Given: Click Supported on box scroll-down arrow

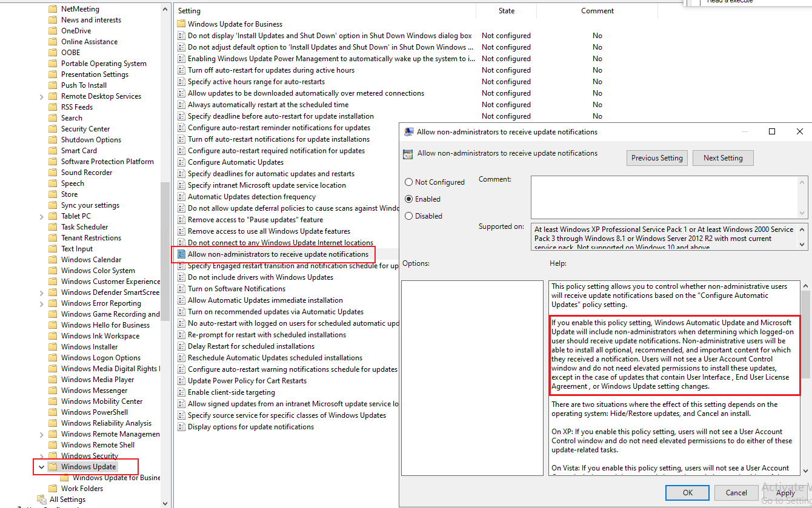Looking at the screenshot, I should [x=803, y=244].
